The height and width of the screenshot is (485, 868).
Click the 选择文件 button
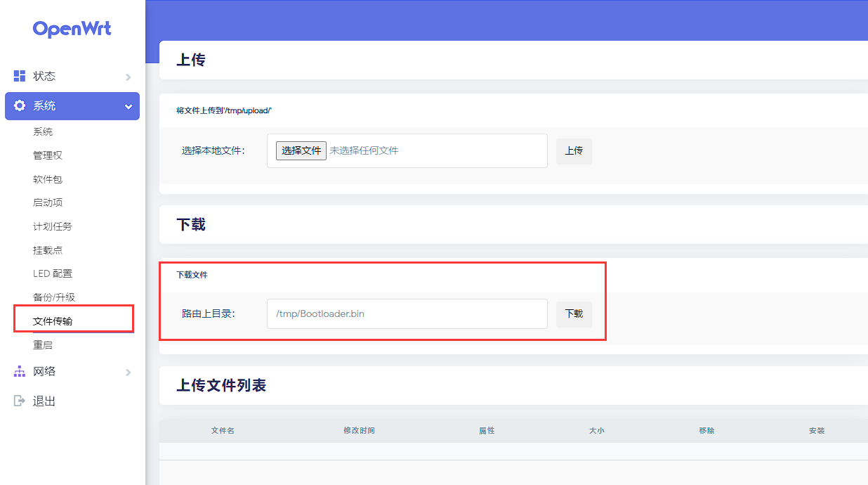tap(301, 150)
